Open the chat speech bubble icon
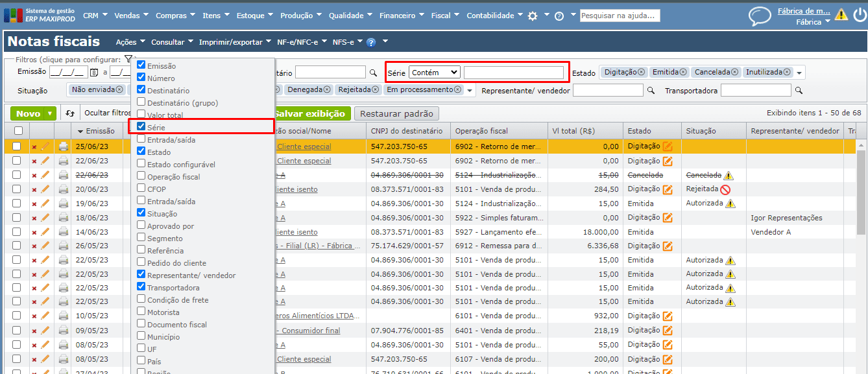This screenshot has width=868, height=374. coord(759,16)
